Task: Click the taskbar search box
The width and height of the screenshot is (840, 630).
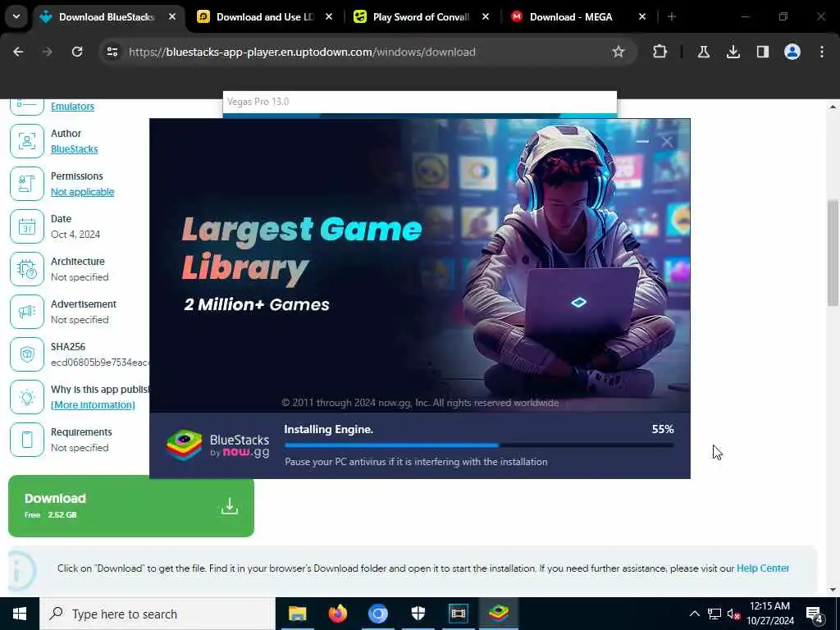Action: [x=157, y=614]
